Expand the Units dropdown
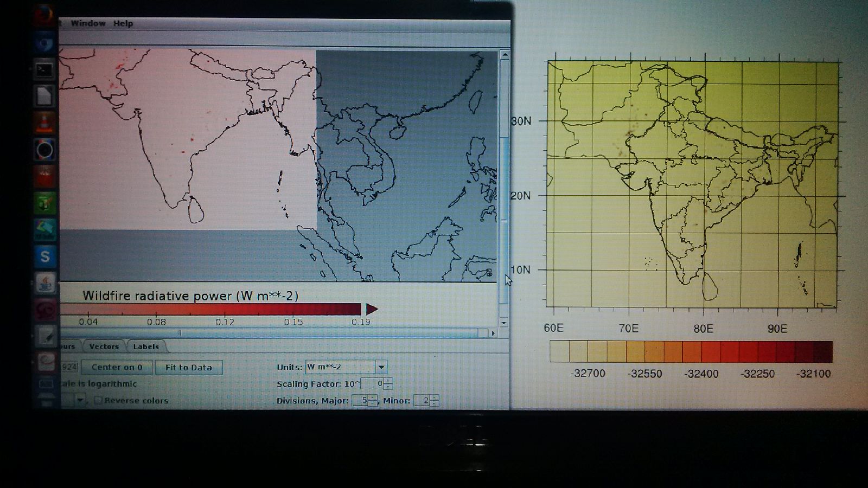Image resolution: width=868 pixels, height=488 pixels. [x=381, y=367]
